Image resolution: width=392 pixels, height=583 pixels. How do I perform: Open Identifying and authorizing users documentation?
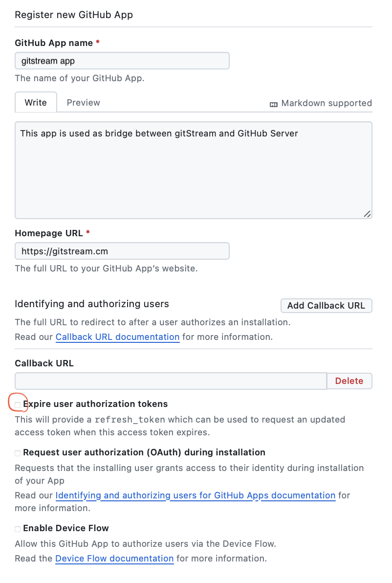pyautogui.click(x=196, y=495)
